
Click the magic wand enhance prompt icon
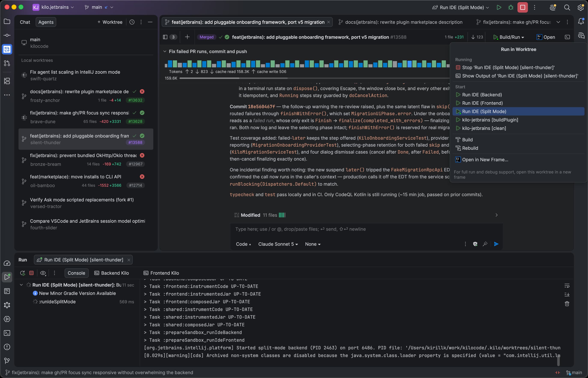(x=485, y=244)
